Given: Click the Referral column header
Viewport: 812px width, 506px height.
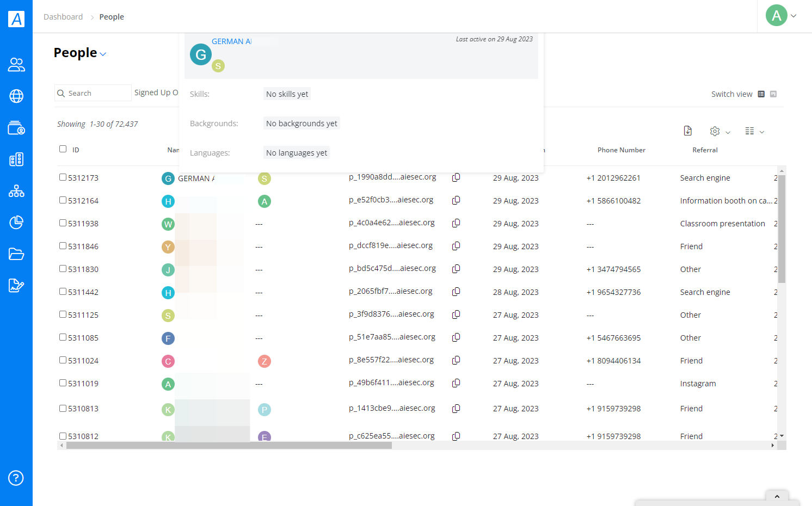Looking at the screenshot, I should click(705, 150).
